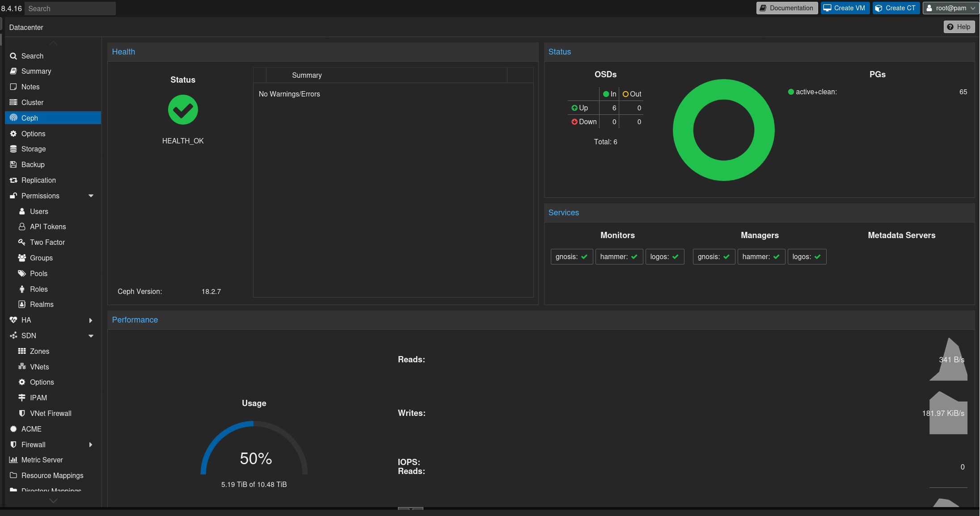This screenshot has height=516, width=980.
Task: Click the Metric Server chart icon
Action: coord(13,460)
